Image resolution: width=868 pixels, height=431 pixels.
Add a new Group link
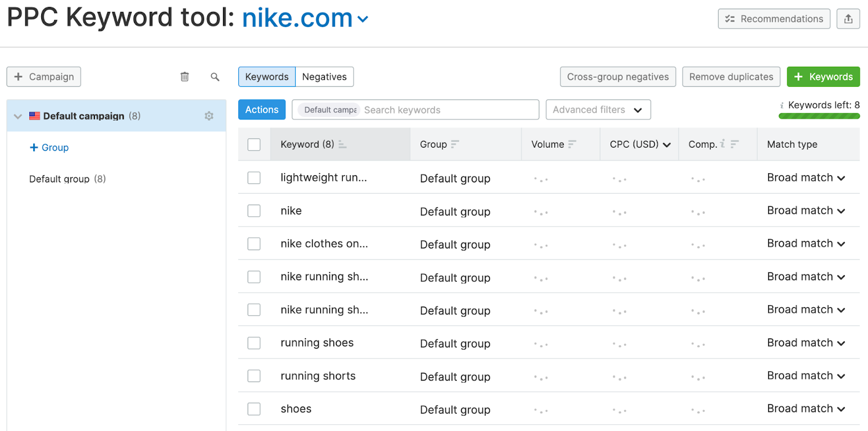click(x=49, y=148)
